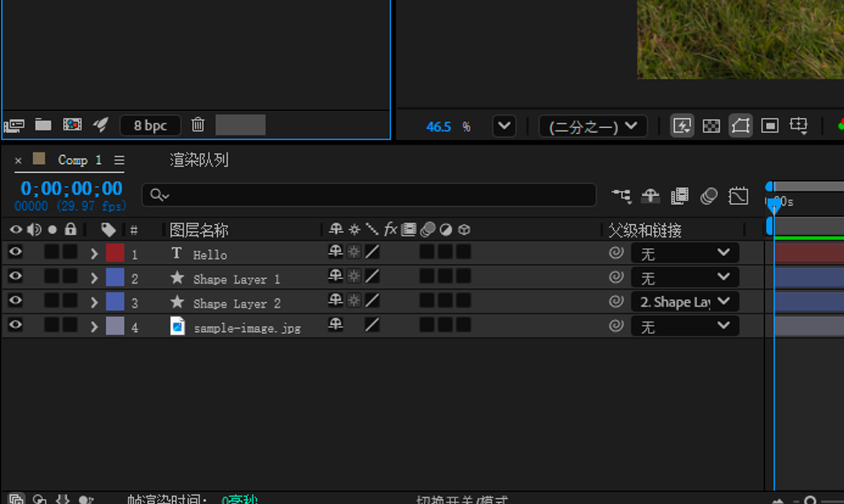Create a new composition from project panel
Screen dimensions: 844x504
tap(72, 125)
